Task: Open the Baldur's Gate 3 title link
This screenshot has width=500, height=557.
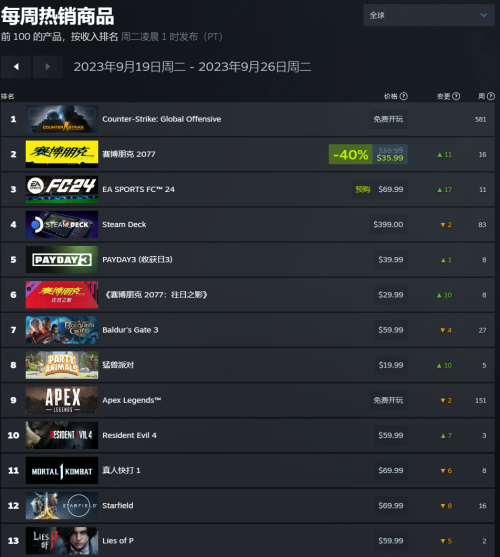Action: click(x=130, y=330)
